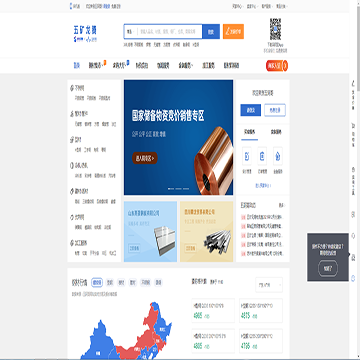The height and width of the screenshot is (360, 360).
Task: Click the sixth category icon in the left list
Action: click(72, 217)
